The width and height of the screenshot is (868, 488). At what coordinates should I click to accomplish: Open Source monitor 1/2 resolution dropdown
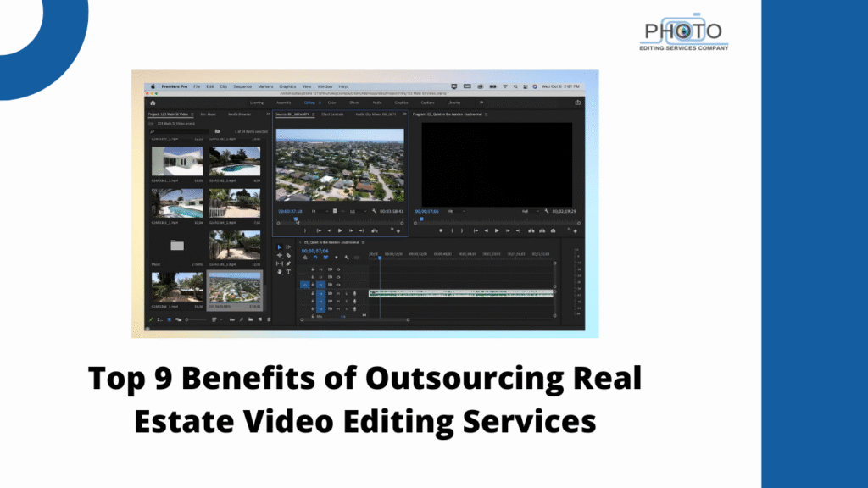click(358, 211)
